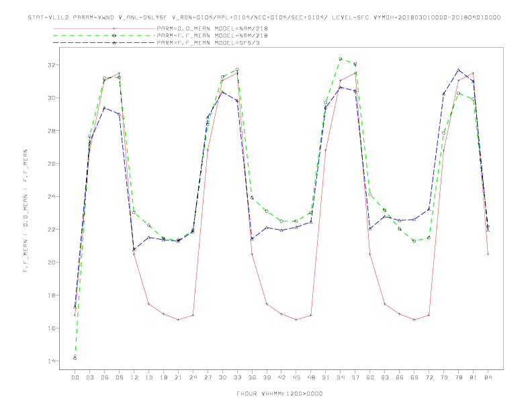Click x-axis forecast hour label 15

tap(148, 377)
